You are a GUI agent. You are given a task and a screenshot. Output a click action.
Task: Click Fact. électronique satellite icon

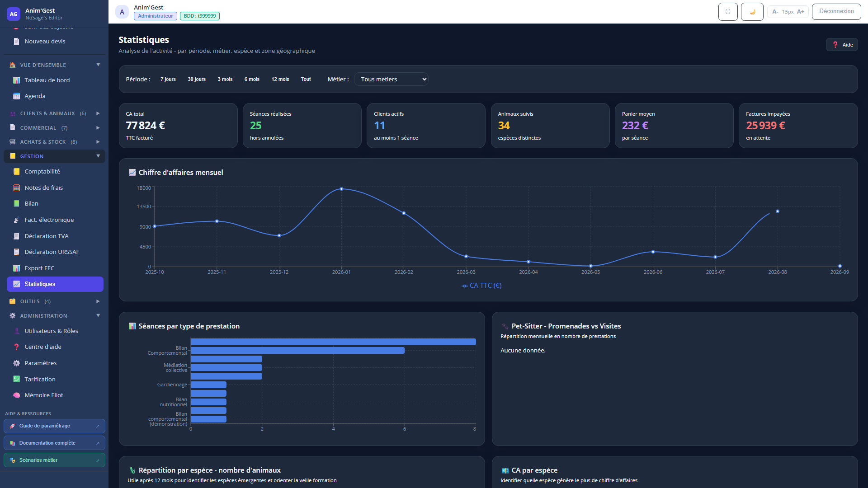click(x=16, y=220)
